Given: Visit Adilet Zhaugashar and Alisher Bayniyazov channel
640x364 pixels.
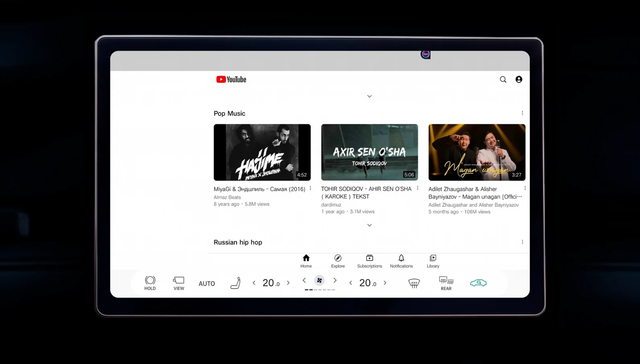Looking at the screenshot, I should coord(474,205).
